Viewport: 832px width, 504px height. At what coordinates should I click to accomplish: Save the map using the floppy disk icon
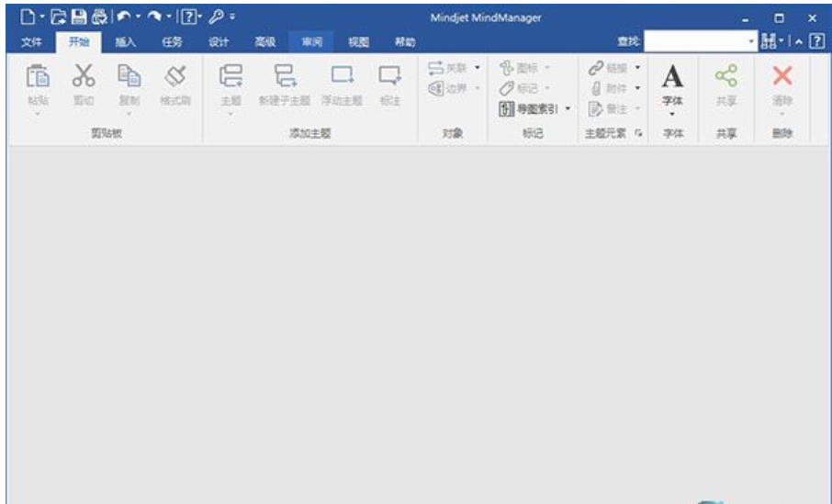(x=79, y=17)
